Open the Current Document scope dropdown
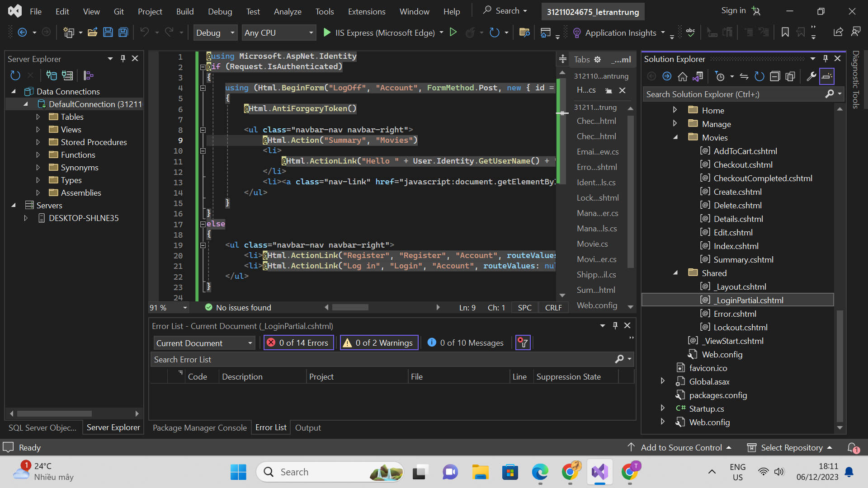The width and height of the screenshot is (868, 488). [x=204, y=343]
